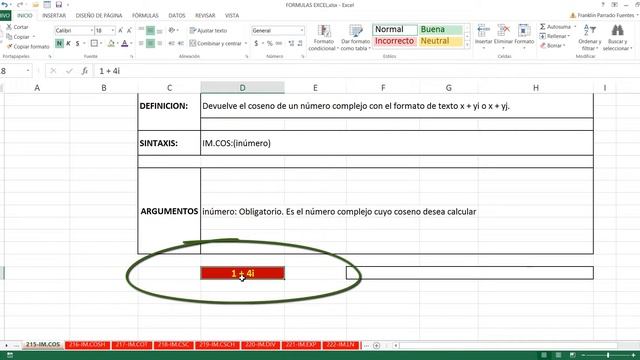This screenshot has height=360, width=640.
Task: Click the fill color paint bucket
Action: click(111, 43)
